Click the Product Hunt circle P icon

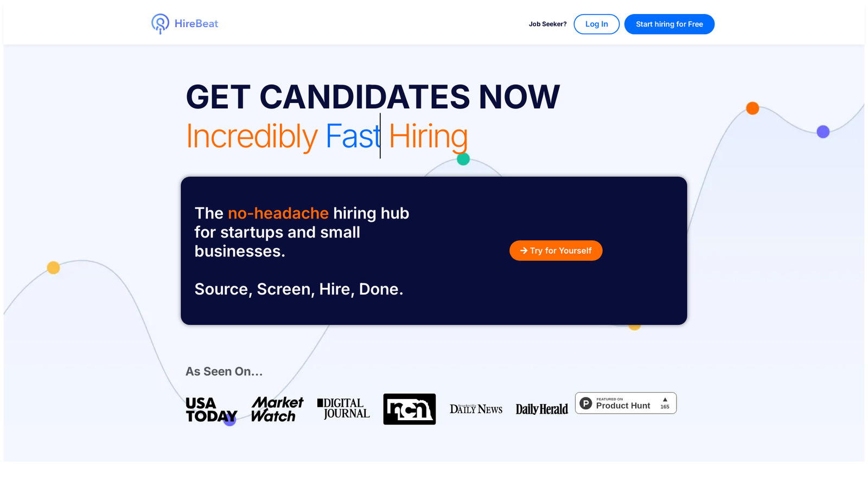(586, 403)
